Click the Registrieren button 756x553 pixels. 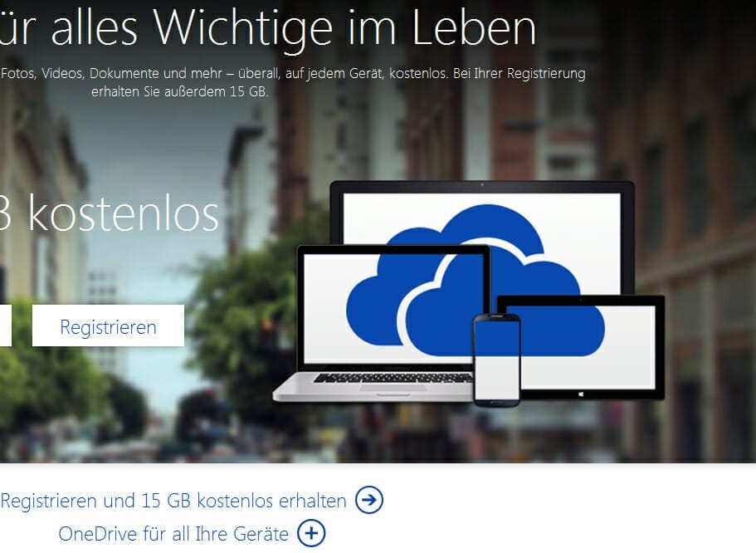coord(108,326)
